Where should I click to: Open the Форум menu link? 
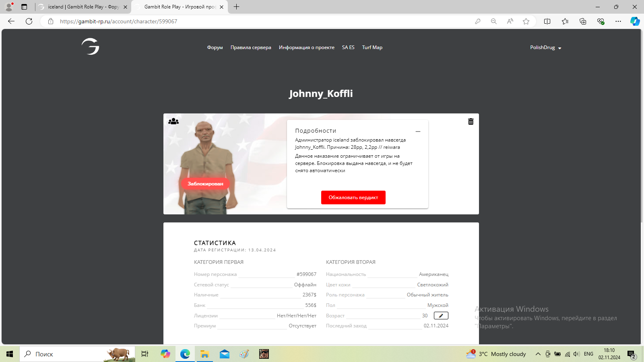coord(215,47)
